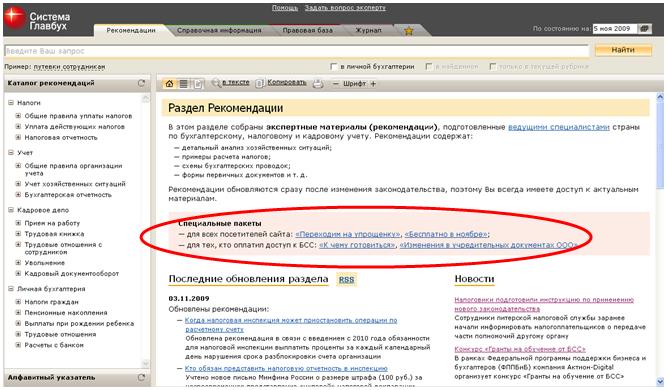Screen dimensions: 667x390
Task: Switch to the Справочная информация tab
Action: [x=219, y=31]
